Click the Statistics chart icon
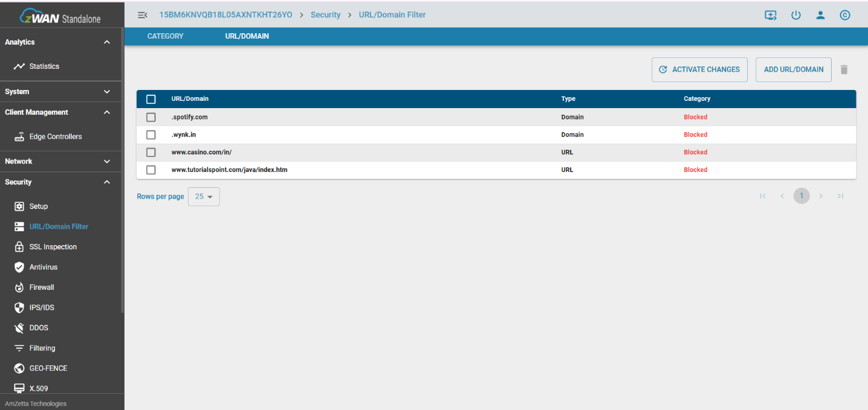Viewport: 868px width, 410px height. pos(19,66)
